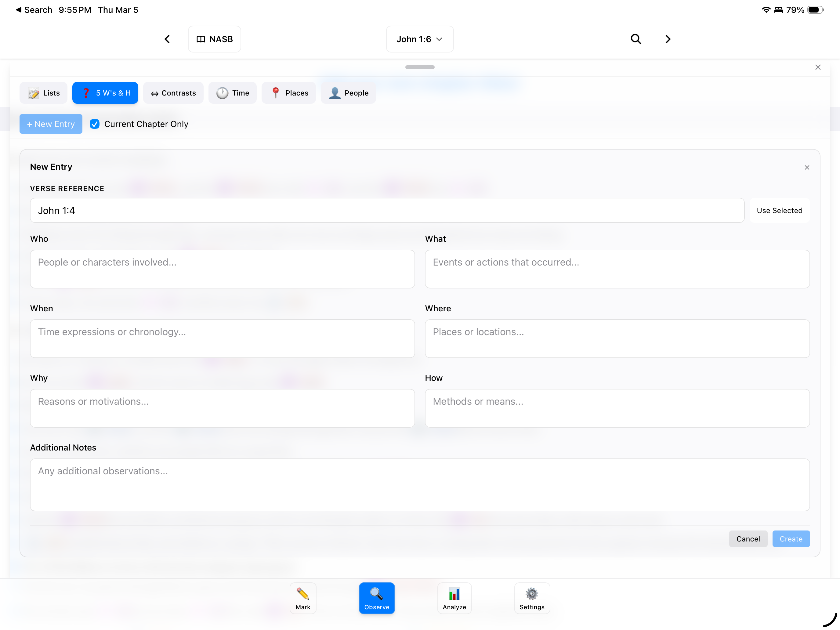Open the NASB translation selector

click(214, 39)
